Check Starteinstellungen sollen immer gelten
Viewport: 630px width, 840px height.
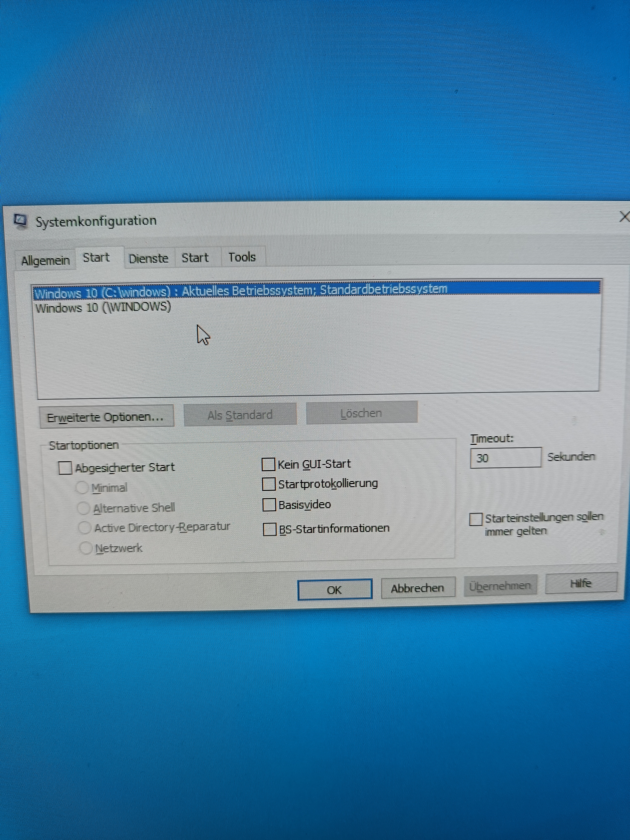(x=475, y=519)
